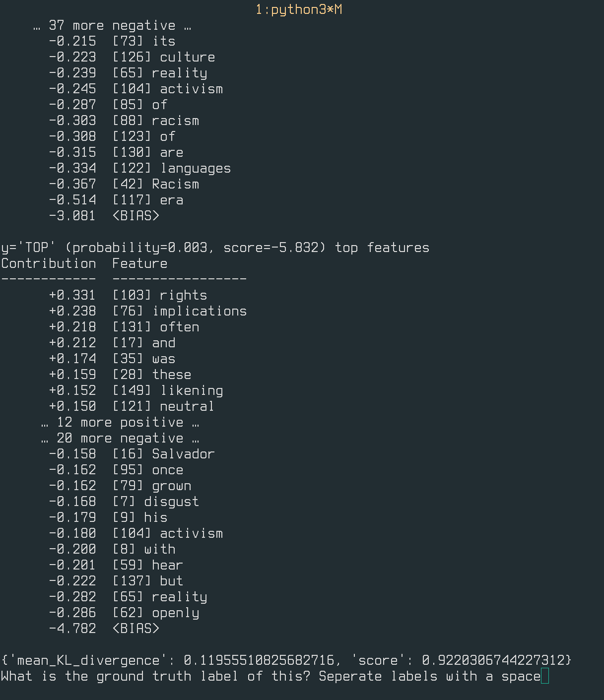Screen dimensions: 604x700
Task: Click the "20 more negative" truncation line
Action: [x=120, y=438]
